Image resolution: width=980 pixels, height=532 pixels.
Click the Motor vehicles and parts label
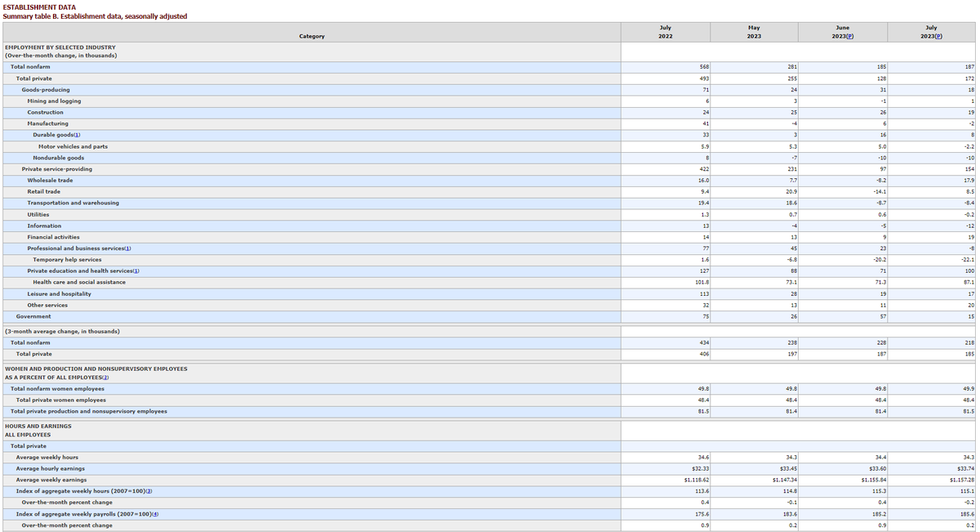tap(73, 146)
